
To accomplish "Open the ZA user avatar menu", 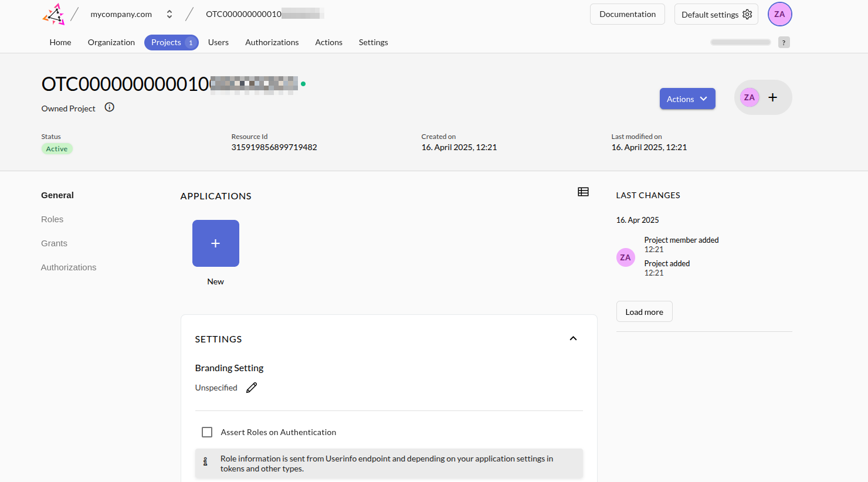I will (779, 14).
